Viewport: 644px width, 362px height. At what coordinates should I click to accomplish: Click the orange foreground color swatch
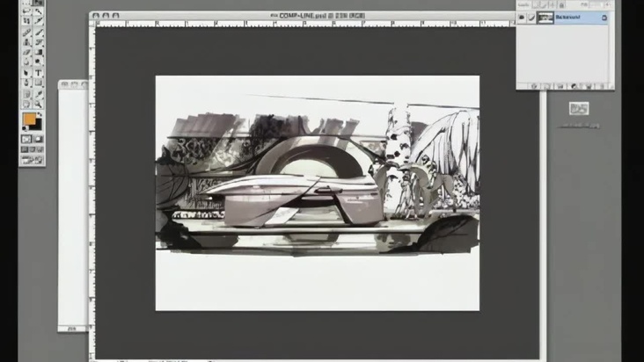tap(29, 119)
